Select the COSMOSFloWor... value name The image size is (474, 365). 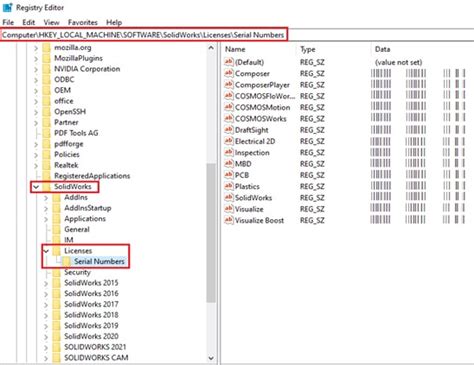pyautogui.click(x=265, y=96)
